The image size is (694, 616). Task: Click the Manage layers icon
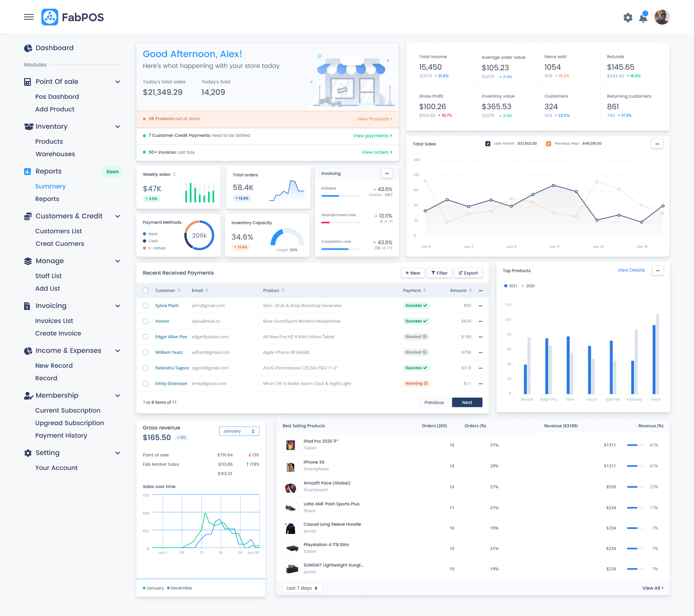pos(28,261)
